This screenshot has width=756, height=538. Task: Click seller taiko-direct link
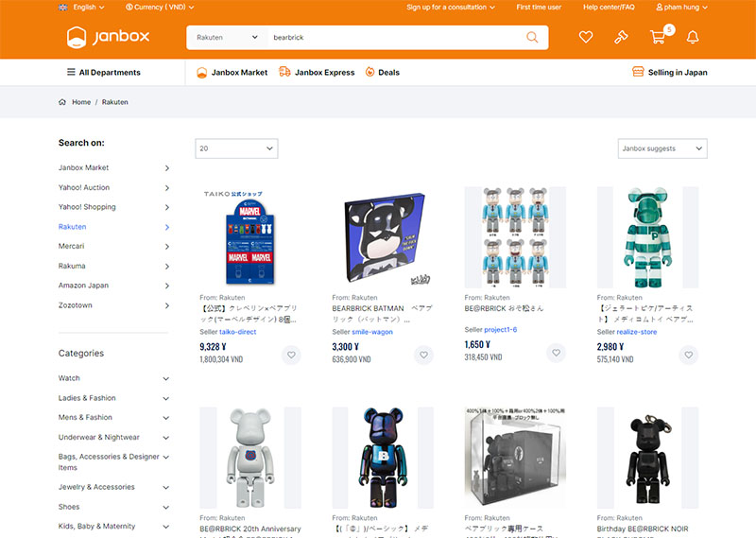tap(238, 332)
